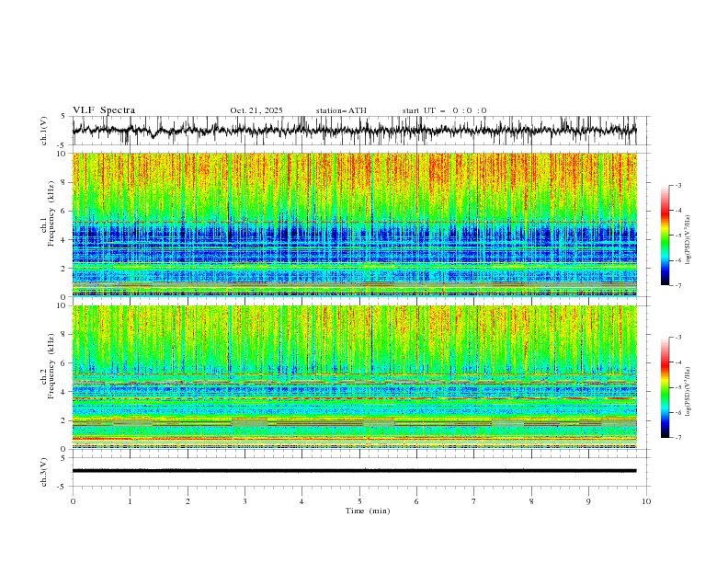728x563 pixels.
Task: Click the "ch.1(V)" axis label
Action: (44, 131)
